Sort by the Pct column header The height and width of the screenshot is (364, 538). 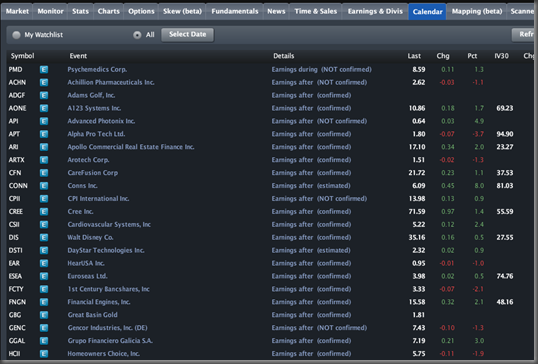(x=472, y=56)
